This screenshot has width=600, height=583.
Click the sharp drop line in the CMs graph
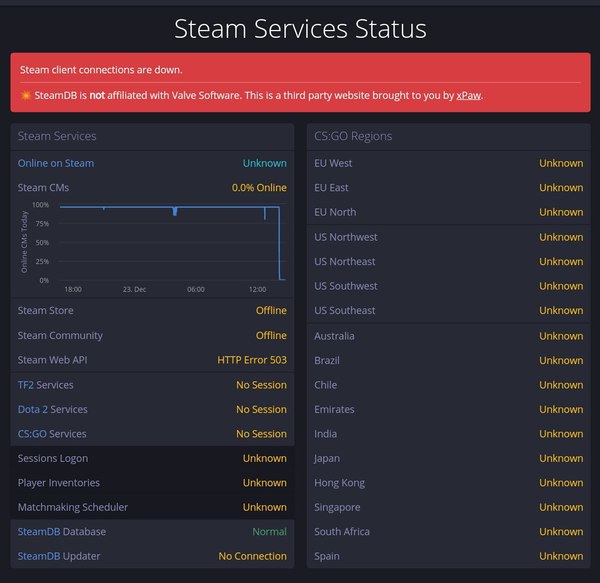pyautogui.click(x=279, y=243)
